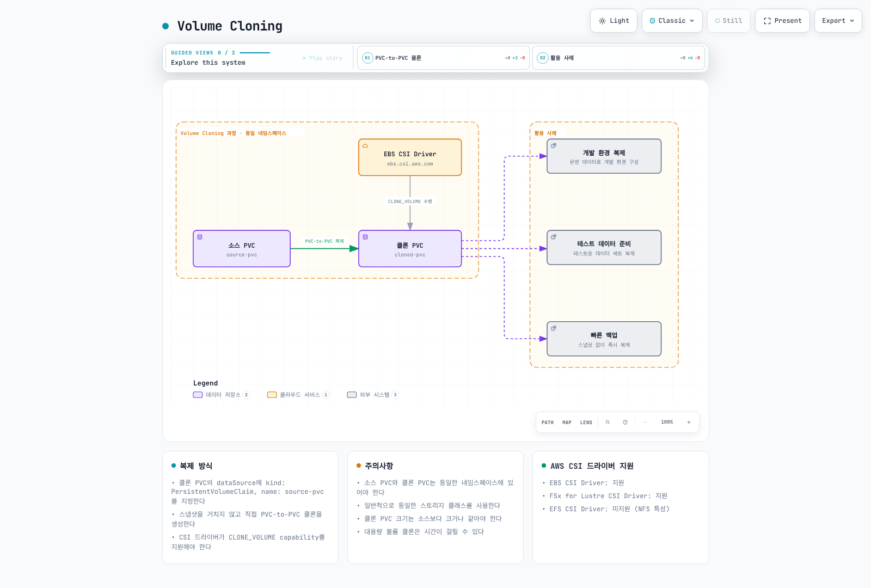This screenshot has height=588, width=871.
Task: Open guided view 02 활용 사례
Action: pos(618,58)
